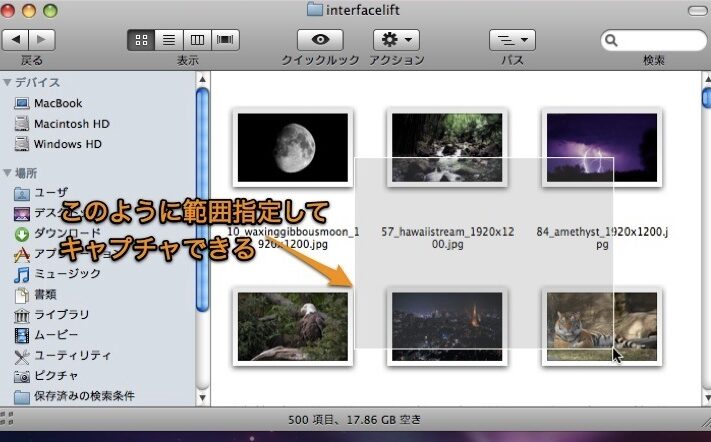Click the status bar item count text
This screenshot has width=711, height=442.
coord(354,420)
